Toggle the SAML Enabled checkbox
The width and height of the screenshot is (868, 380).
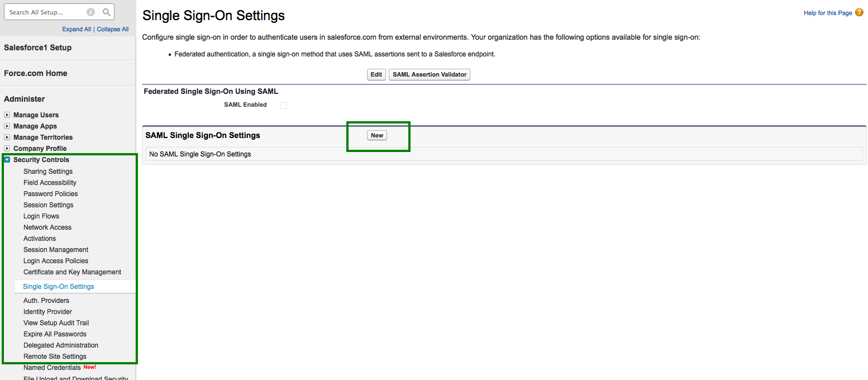(x=284, y=106)
